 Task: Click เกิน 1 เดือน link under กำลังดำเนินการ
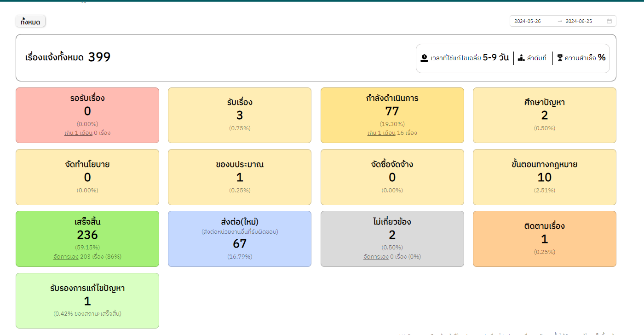(x=381, y=133)
